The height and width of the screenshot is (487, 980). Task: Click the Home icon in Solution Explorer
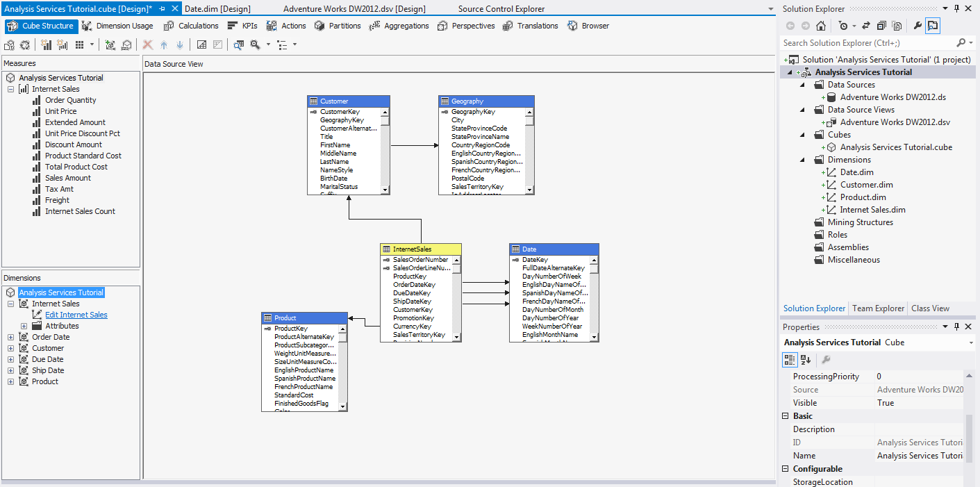click(821, 26)
